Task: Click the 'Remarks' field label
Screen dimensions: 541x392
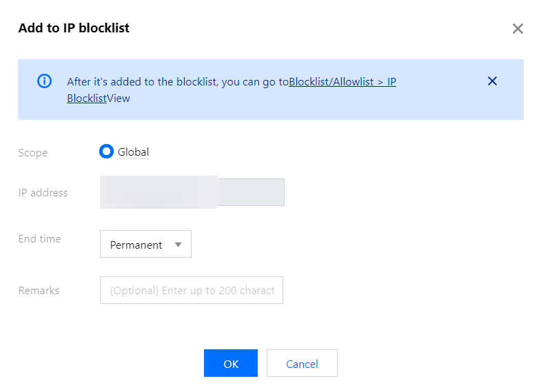Action: coord(39,291)
